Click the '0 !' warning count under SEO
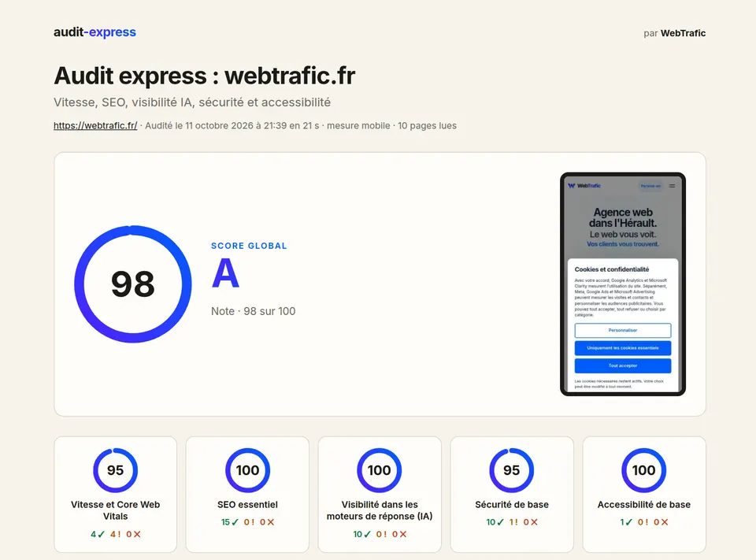The width and height of the screenshot is (756, 560). pos(250,522)
